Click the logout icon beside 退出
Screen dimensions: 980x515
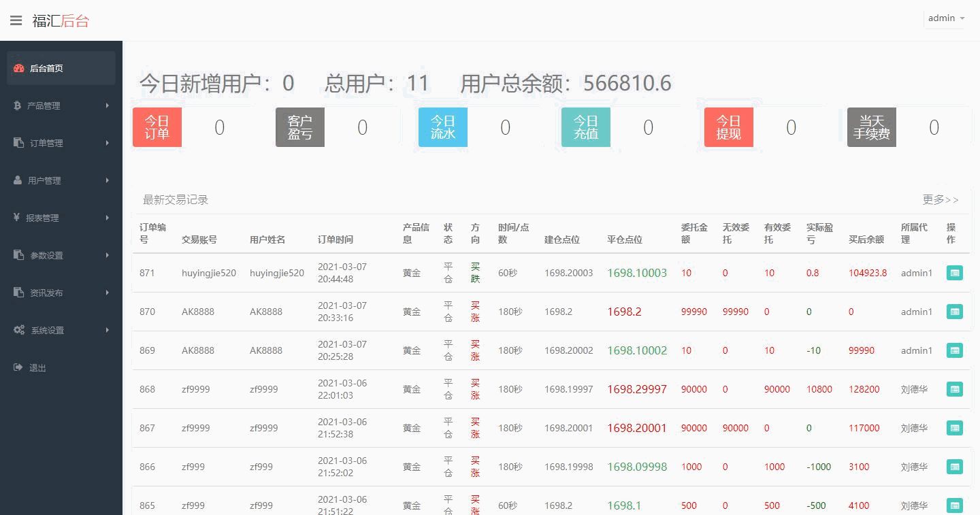pyautogui.click(x=18, y=367)
